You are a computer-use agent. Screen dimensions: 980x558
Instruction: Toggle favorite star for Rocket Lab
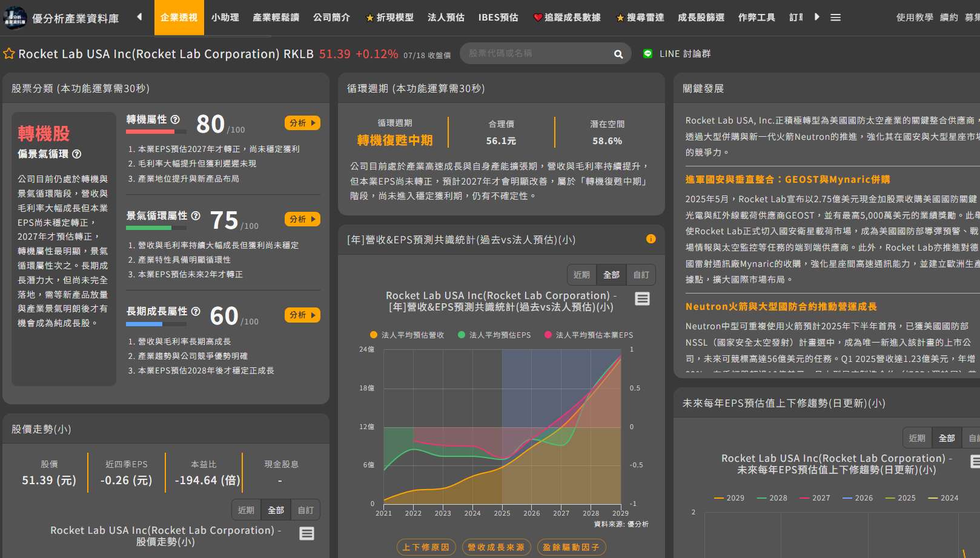point(9,53)
